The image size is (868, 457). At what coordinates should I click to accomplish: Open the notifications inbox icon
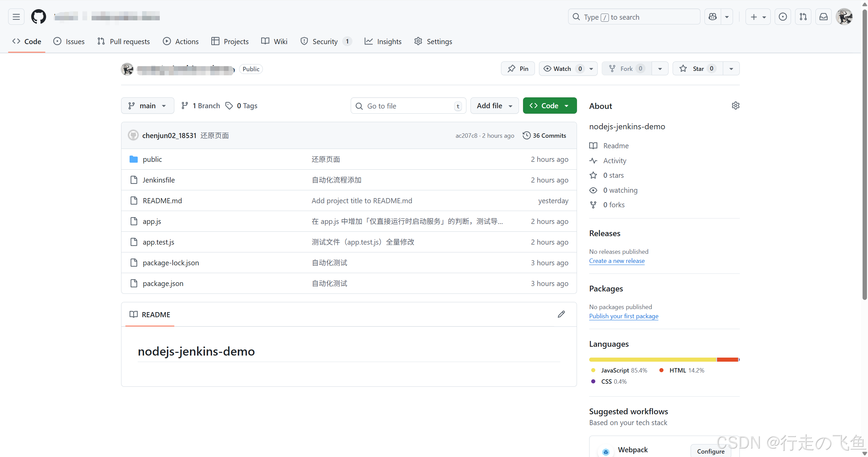pos(823,17)
